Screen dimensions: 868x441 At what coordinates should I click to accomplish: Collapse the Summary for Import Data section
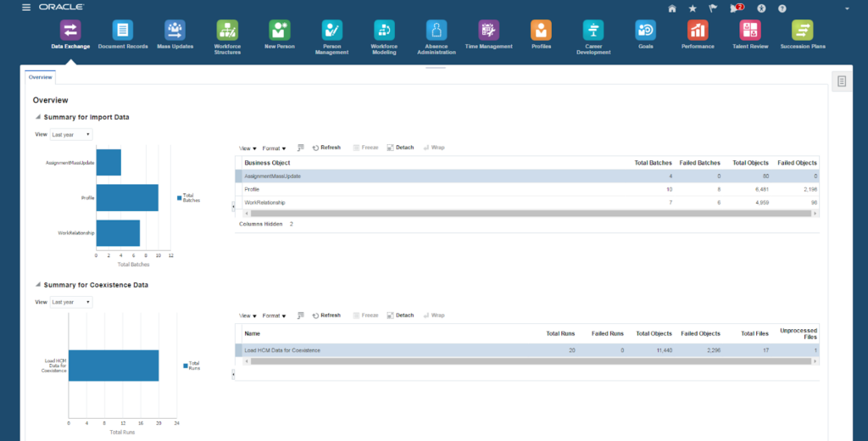pyautogui.click(x=37, y=117)
